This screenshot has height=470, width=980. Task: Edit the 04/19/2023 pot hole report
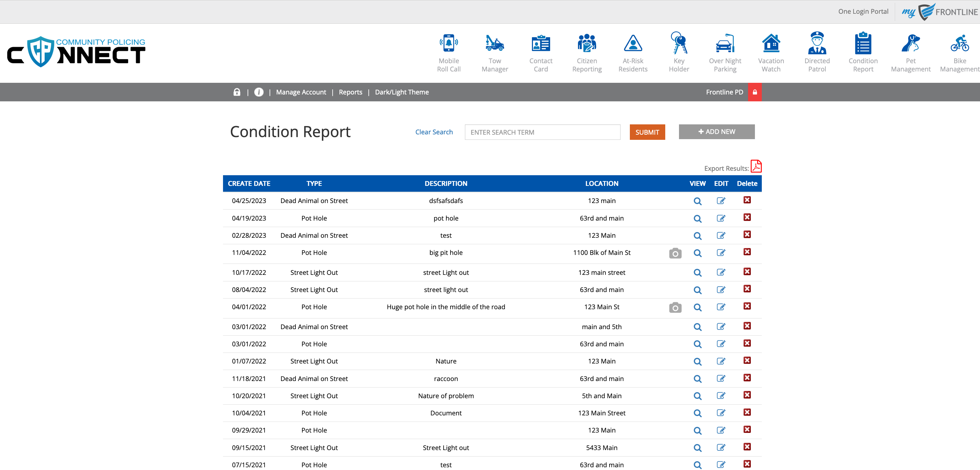click(x=721, y=218)
